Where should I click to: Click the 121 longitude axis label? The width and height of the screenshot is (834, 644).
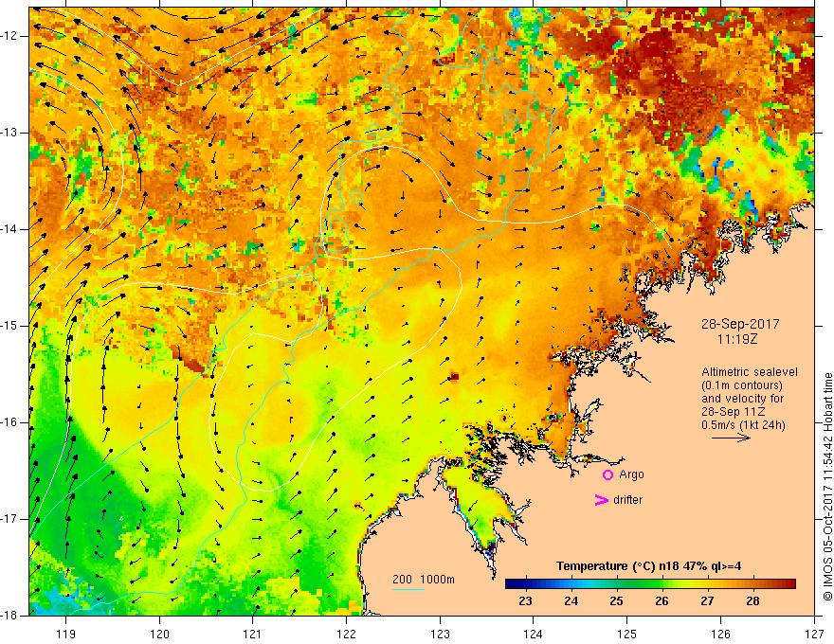click(253, 635)
